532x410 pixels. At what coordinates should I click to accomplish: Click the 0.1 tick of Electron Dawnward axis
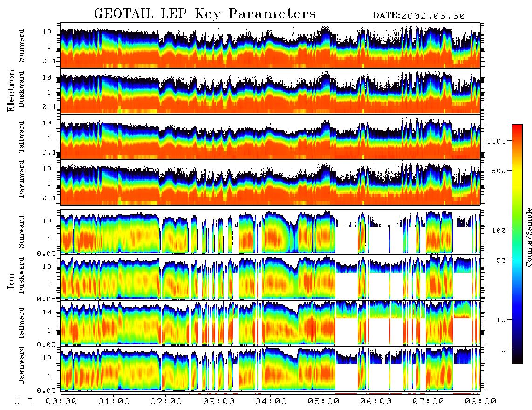click(49, 198)
